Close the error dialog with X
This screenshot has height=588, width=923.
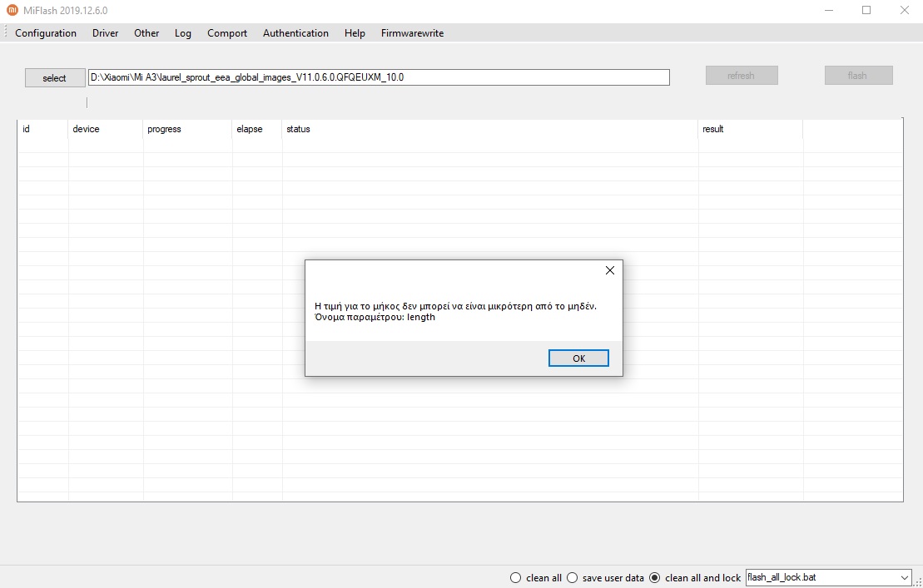point(609,270)
